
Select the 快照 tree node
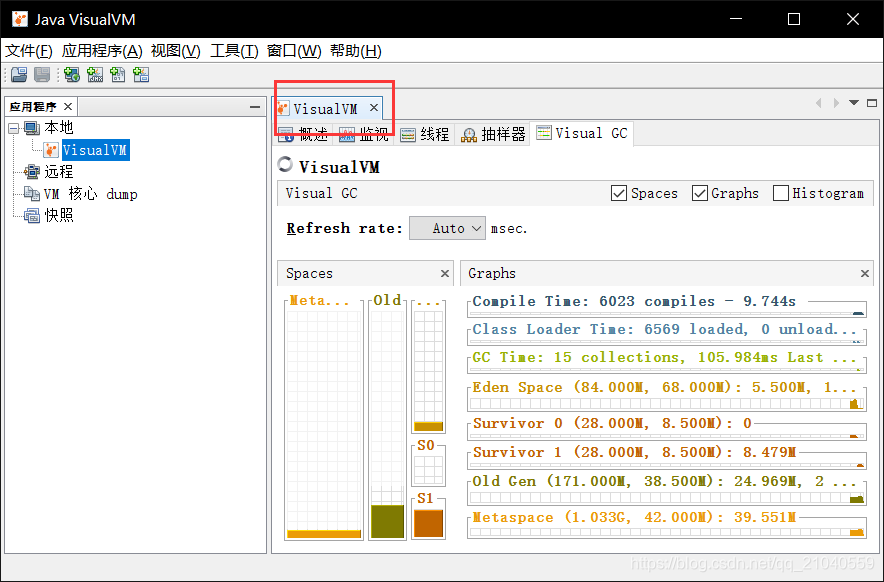(59, 215)
